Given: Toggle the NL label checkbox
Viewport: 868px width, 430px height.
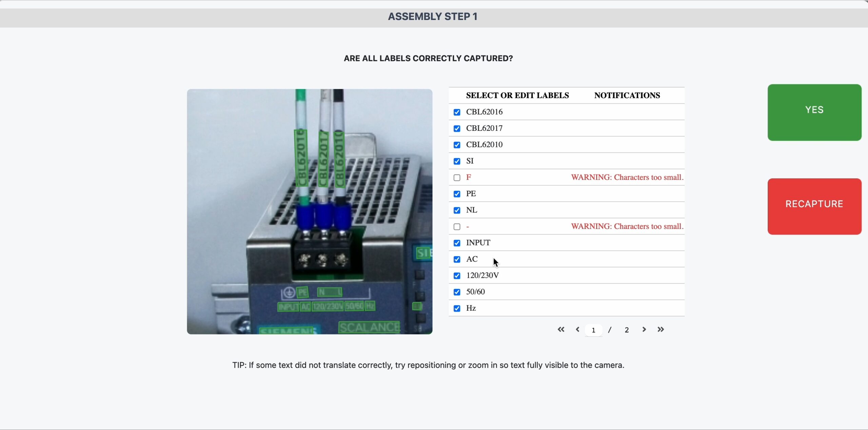Looking at the screenshot, I should [457, 210].
